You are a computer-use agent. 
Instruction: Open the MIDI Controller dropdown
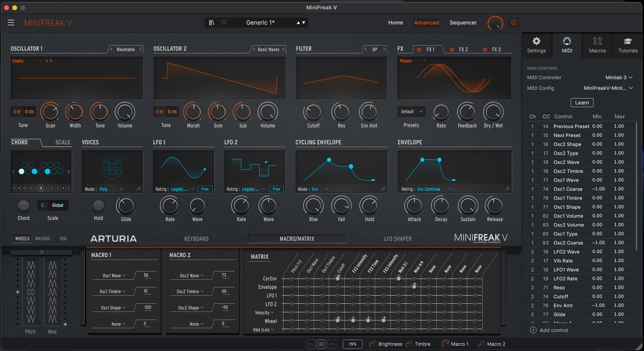click(619, 78)
